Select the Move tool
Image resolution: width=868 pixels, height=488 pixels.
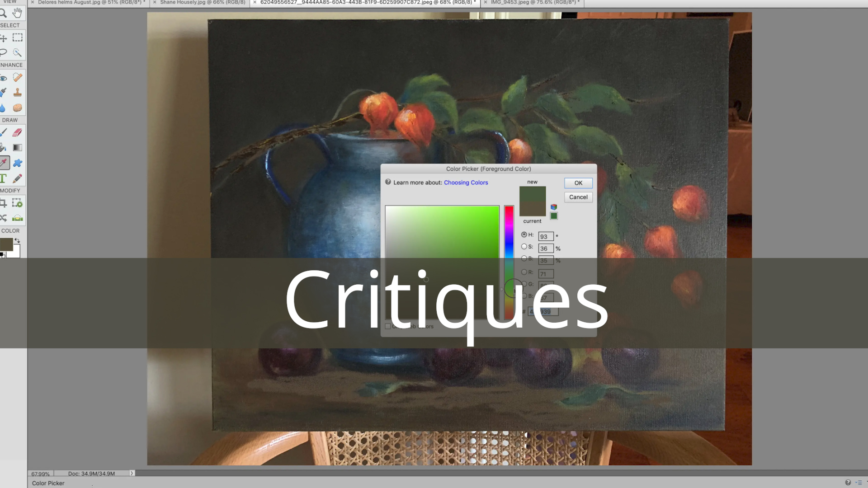4,38
